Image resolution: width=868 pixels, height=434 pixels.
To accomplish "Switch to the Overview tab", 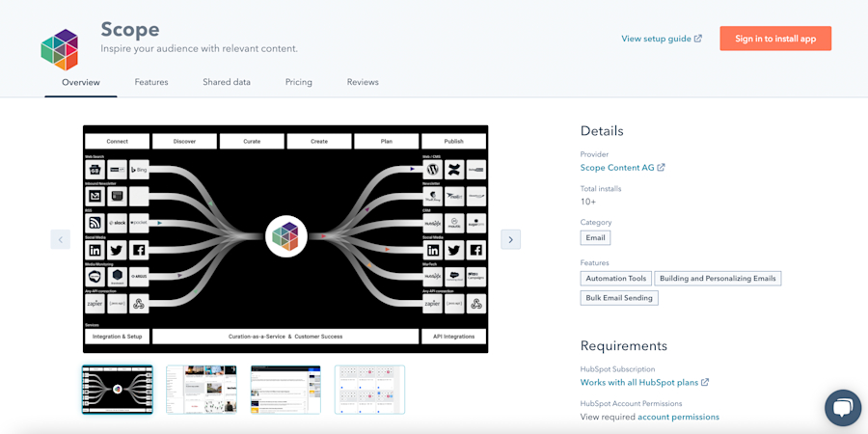I will tap(81, 83).
